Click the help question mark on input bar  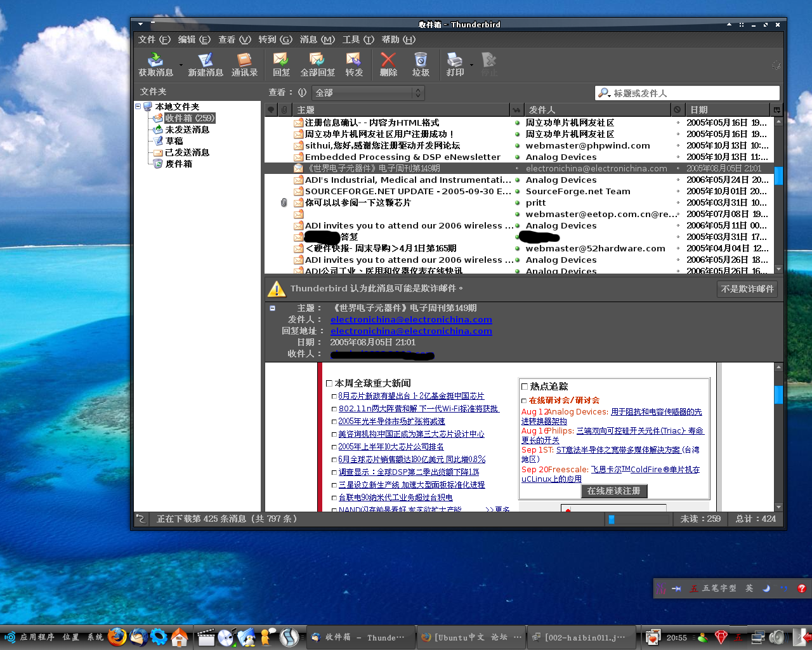pyautogui.click(x=802, y=588)
